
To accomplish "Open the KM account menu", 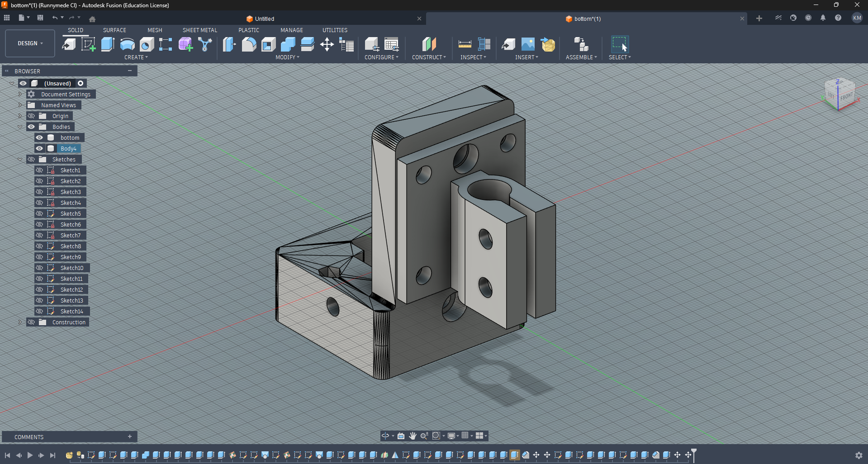I will 857,18.
